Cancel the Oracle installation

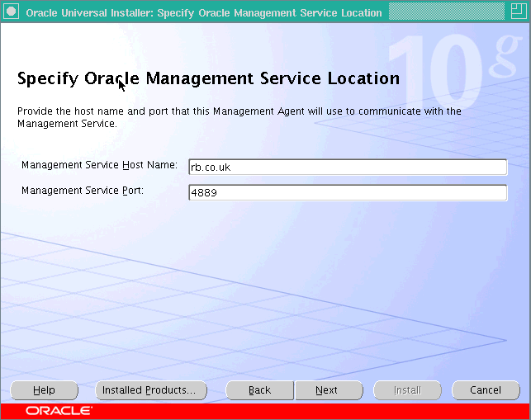[x=486, y=390]
